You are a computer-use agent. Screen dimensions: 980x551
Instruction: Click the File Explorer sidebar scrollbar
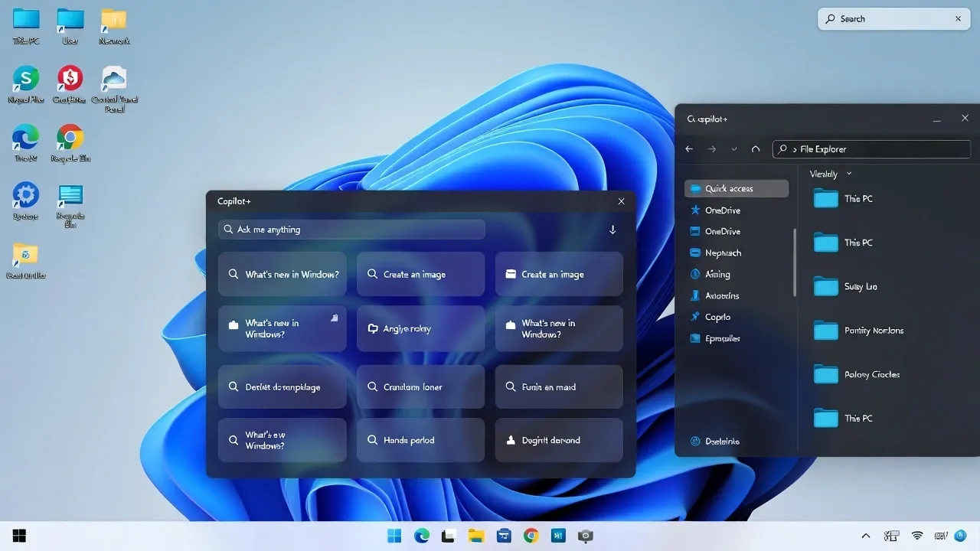click(795, 262)
